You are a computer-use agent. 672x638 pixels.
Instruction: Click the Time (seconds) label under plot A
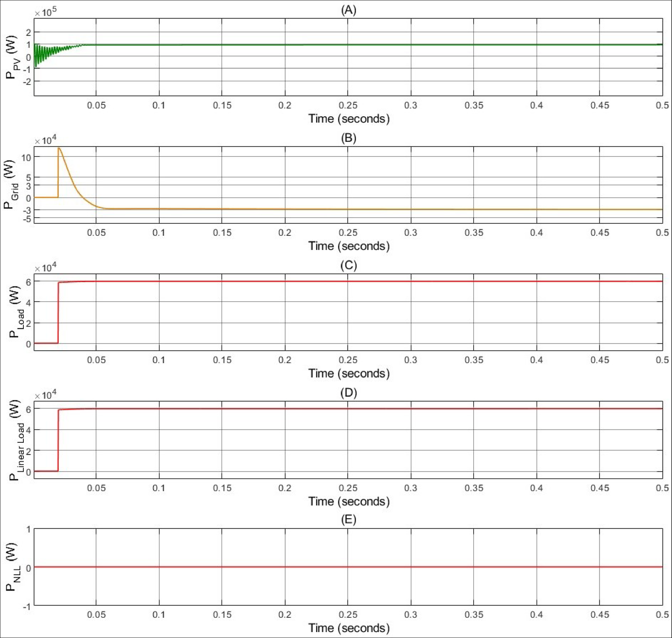click(348, 119)
